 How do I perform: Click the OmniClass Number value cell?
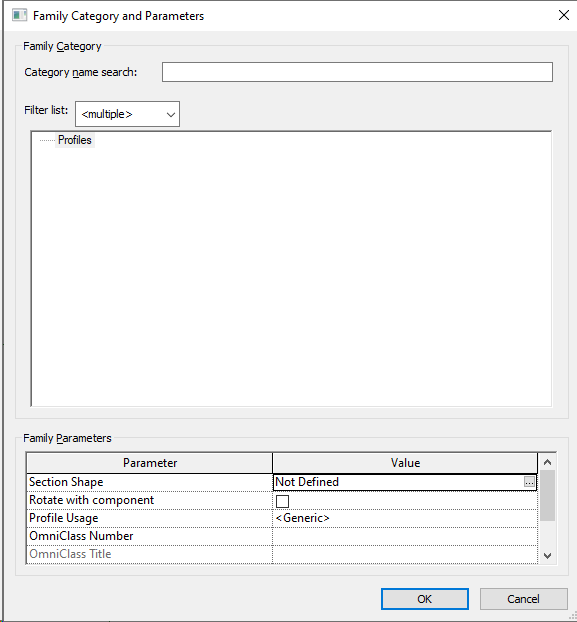pos(405,536)
